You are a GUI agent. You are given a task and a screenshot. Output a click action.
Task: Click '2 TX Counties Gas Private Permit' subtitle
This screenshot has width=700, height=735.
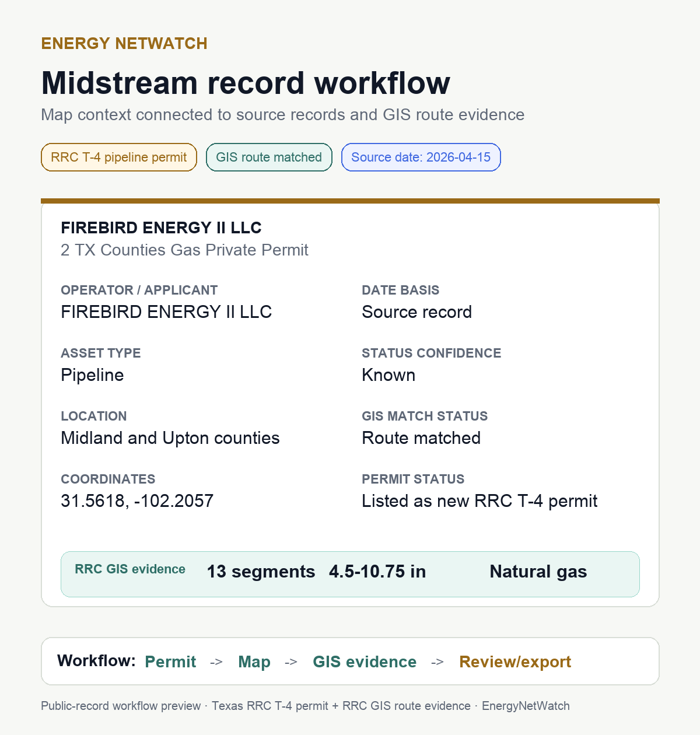click(184, 250)
